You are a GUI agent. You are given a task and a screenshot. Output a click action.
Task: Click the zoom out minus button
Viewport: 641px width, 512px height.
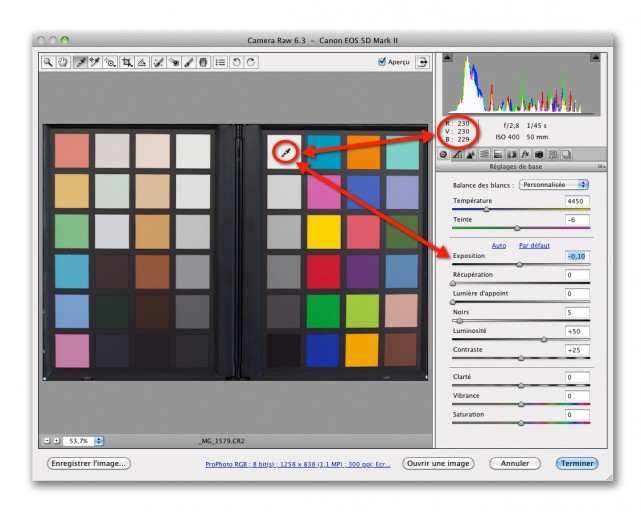point(47,441)
